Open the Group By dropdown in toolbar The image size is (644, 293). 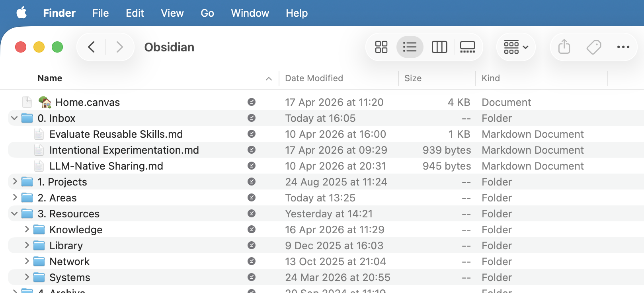coord(516,47)
